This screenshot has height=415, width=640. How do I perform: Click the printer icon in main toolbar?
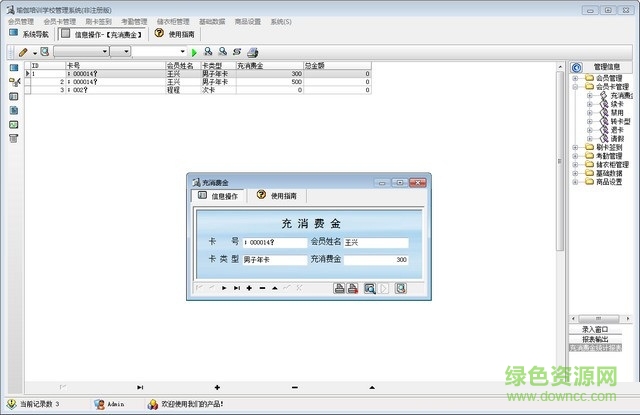[x=253, y=52]
